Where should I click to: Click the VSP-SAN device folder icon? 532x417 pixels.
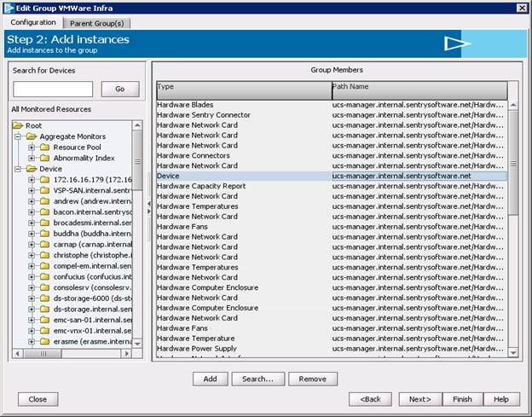coord(45,190)
